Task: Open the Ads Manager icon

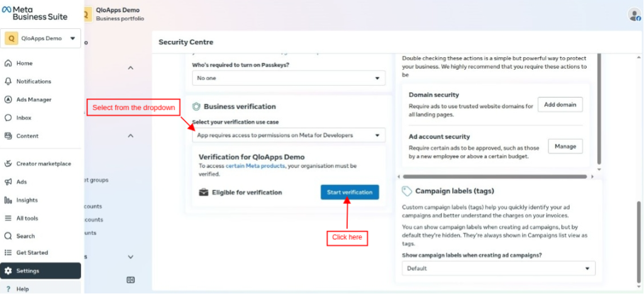Action: point(8,99)
